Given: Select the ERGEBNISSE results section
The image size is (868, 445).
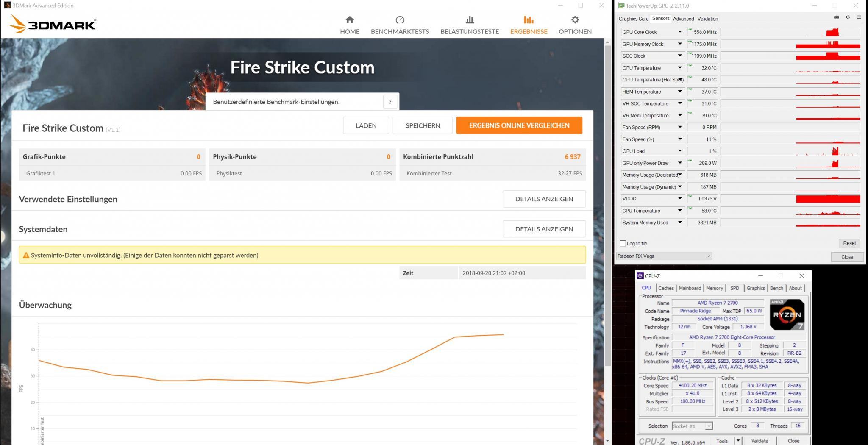Looking at the screenshot, I should tap(529, 25).
